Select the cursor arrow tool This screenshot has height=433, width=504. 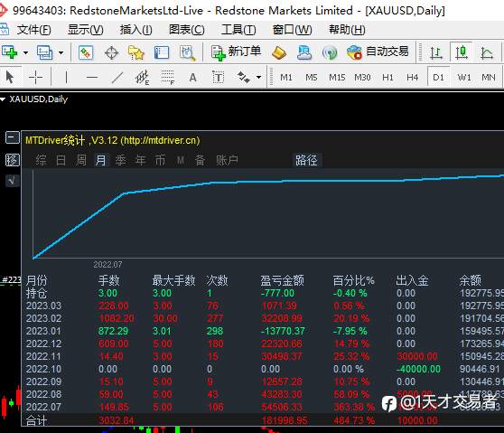(x=10, y=77)
